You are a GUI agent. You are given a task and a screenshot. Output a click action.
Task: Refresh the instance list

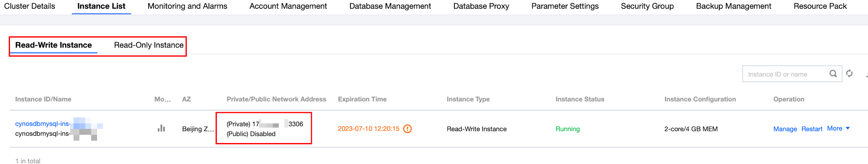pos(849,74)
